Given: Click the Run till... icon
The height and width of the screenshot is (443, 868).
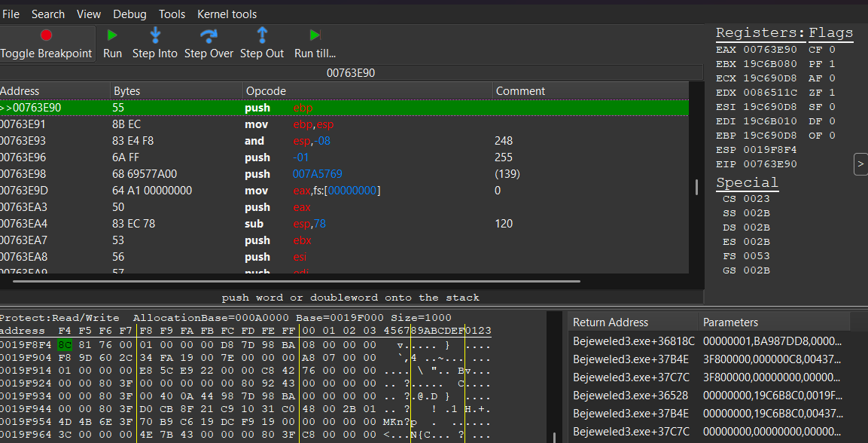Looking at the screenshot, I should pyautogui.click(x=315, y=35).
